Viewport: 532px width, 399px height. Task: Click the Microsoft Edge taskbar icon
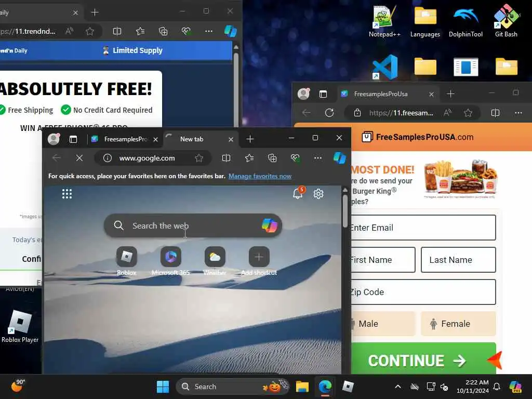point(325,387)
